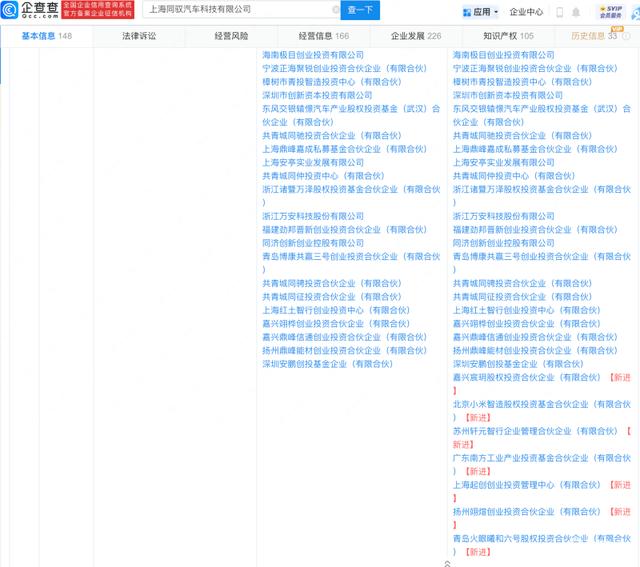Image resolution: width=640 pixels, height=567 pixels.
Task: Open 深圳市创新资本投资有限公司 in the left list
Action: pos(317,96)
